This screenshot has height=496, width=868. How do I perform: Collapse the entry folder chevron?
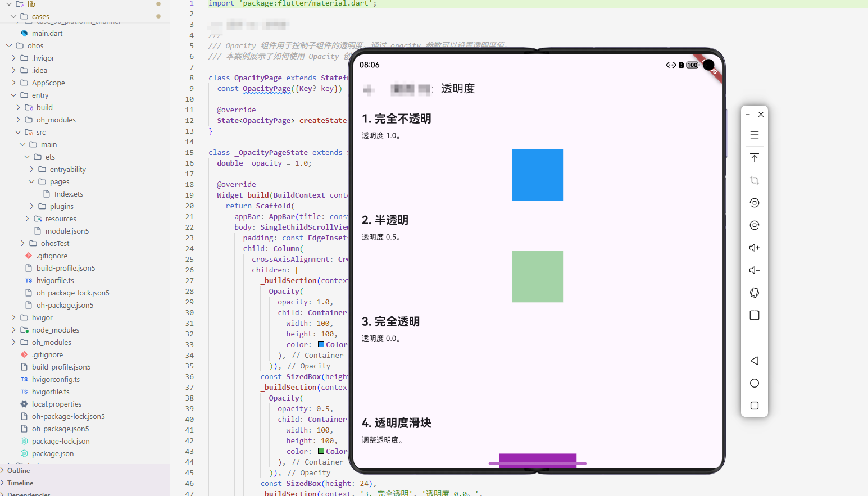(13, 95)
